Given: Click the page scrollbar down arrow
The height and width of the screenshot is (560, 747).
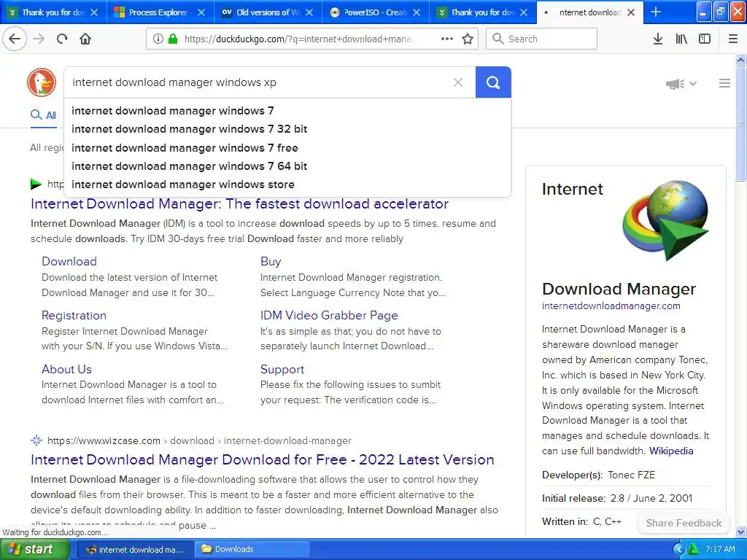Looking at the screenshot, I should click(x=740, y=532).
